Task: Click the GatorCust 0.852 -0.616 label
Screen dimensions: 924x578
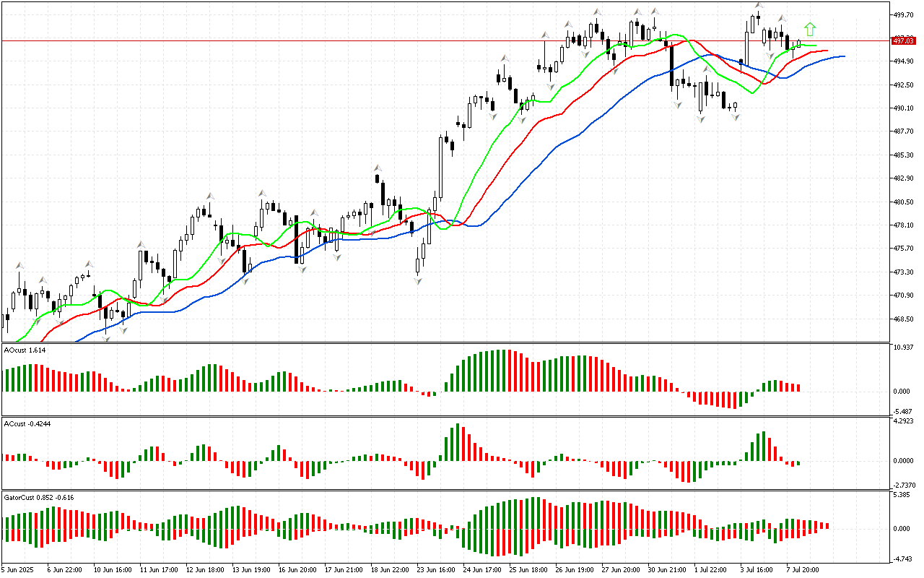Action: tap(38, 497)
